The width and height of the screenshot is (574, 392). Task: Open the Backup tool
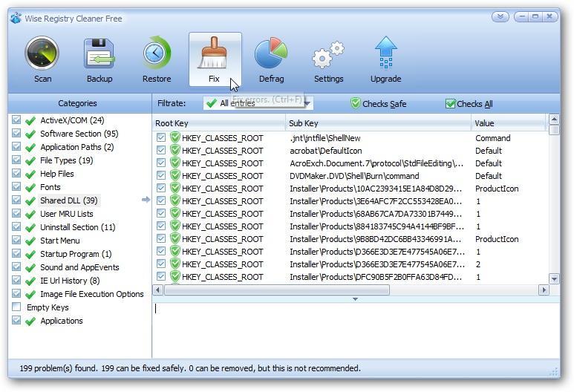100,53
